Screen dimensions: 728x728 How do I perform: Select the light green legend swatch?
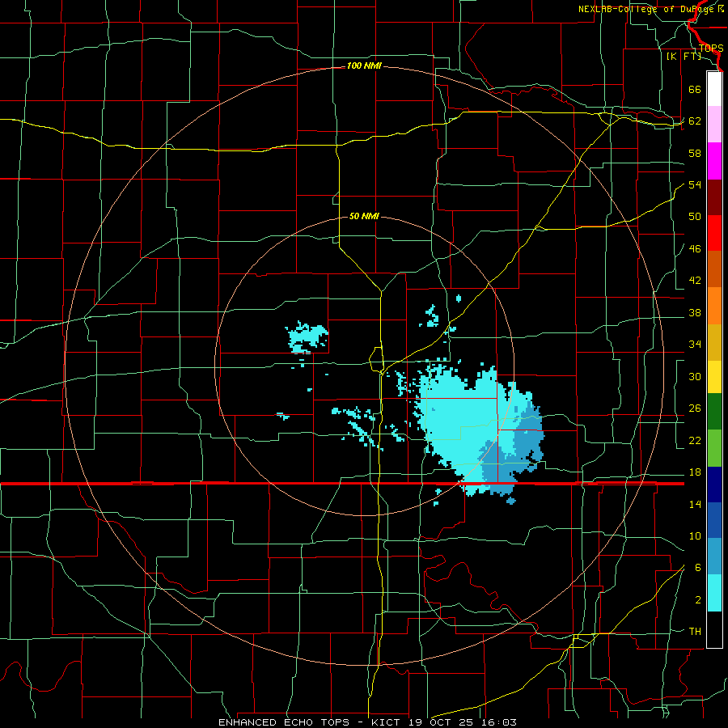(x=714, y=448)
